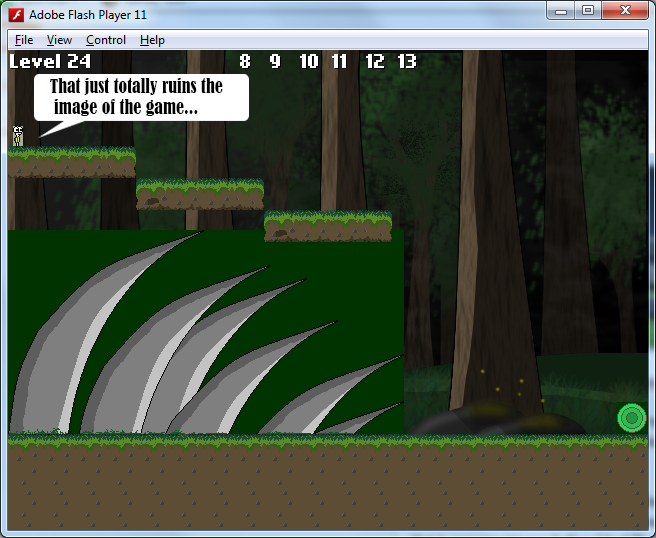Open the Control menu
The height and width of the screenshot is (538, 656).
(x=105, y=40)
